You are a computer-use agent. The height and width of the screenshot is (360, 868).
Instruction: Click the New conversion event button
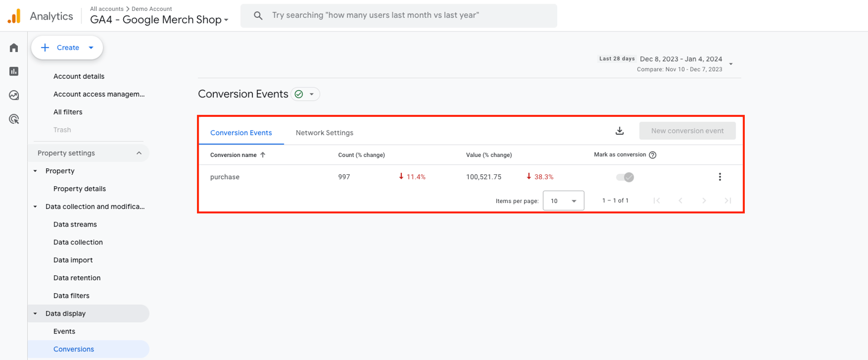687,131
